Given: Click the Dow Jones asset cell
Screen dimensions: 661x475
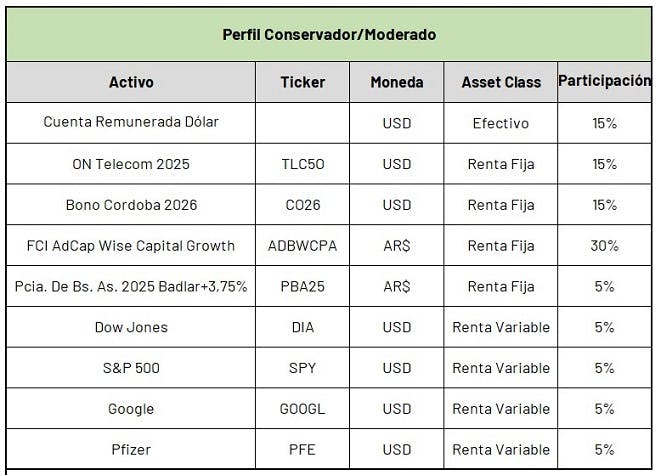Looking at the screenshot, I should coord(131,327).
